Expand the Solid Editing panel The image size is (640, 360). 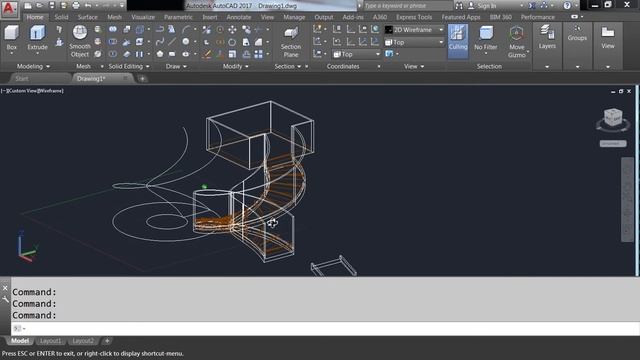(129, 66)
